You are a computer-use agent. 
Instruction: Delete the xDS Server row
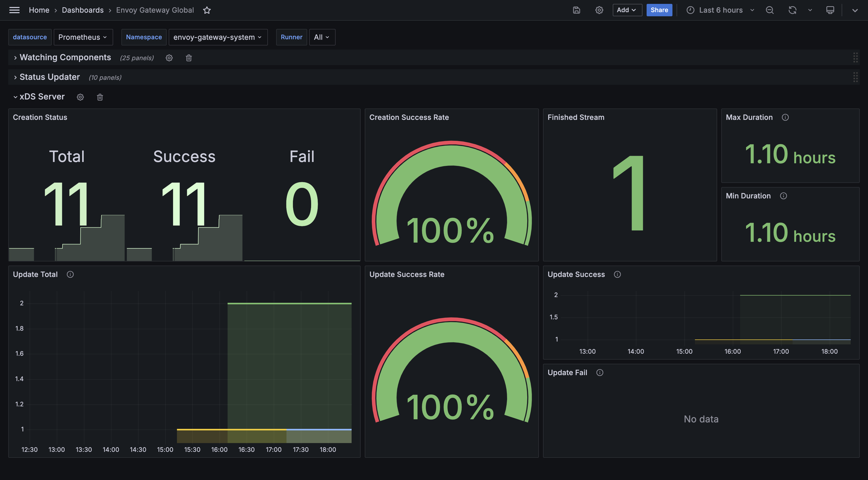click(x=99, y=97)
